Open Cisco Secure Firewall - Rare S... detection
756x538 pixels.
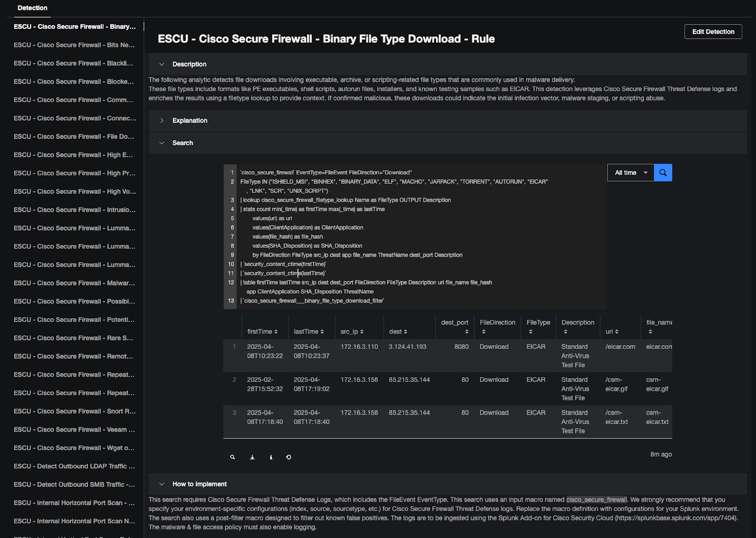(x=74, y=338)
